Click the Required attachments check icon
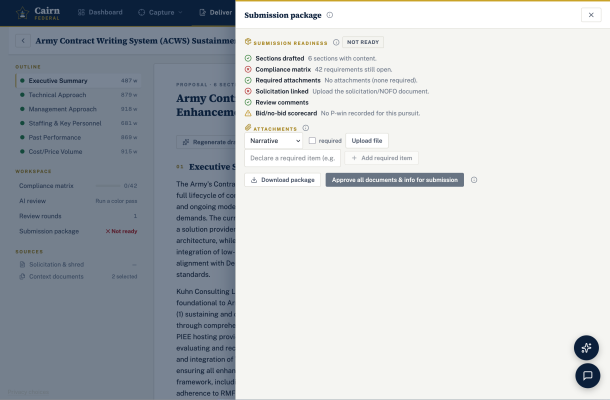The width and height of the screenshot is (610, 400). pos(248,80)
